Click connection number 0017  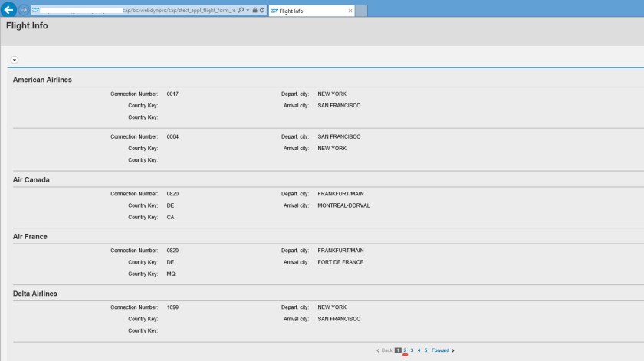tap(172, 94)
